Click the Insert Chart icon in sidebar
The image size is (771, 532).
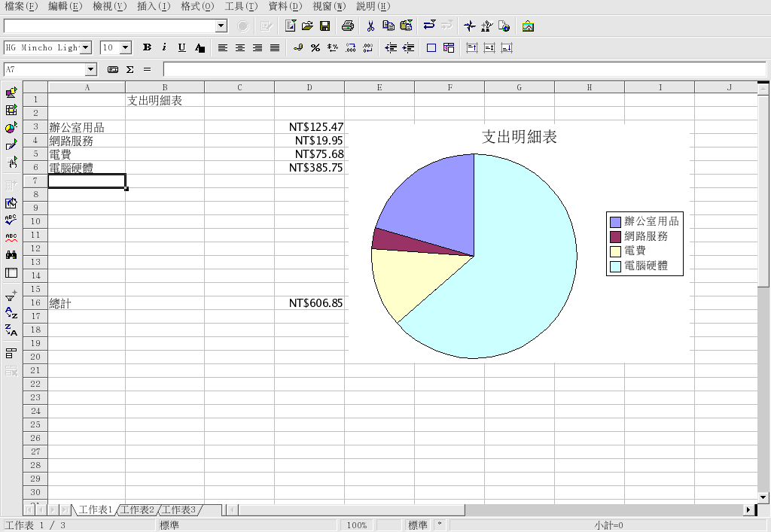(11, 128)
